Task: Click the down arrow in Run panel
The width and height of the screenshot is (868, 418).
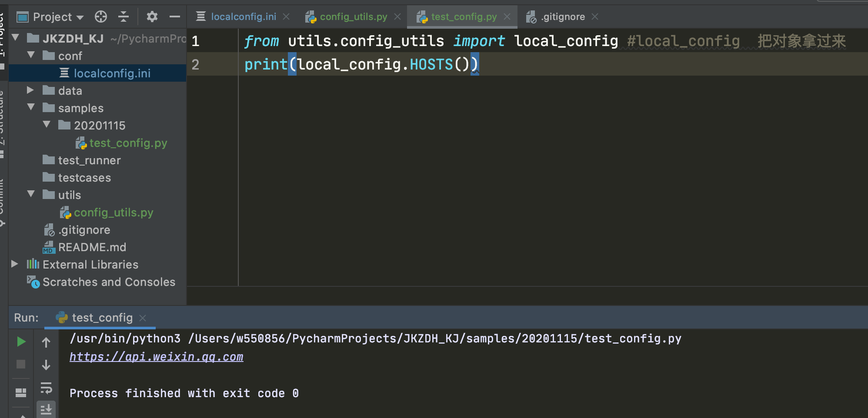Action: coord(46,365)
